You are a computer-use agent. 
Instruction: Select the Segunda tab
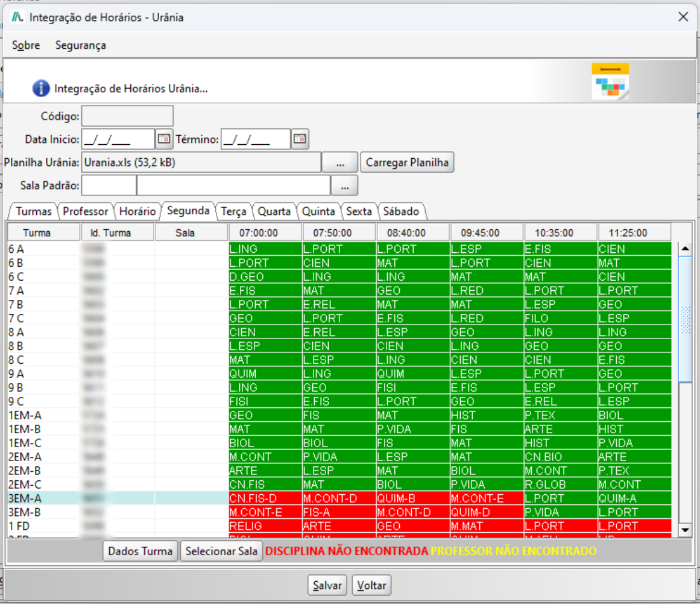[188, 211]
